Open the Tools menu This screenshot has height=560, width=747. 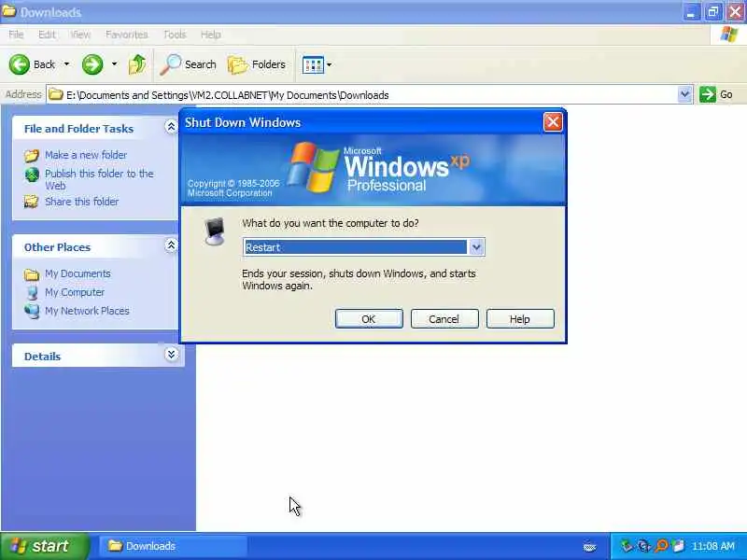click(175, 35)
